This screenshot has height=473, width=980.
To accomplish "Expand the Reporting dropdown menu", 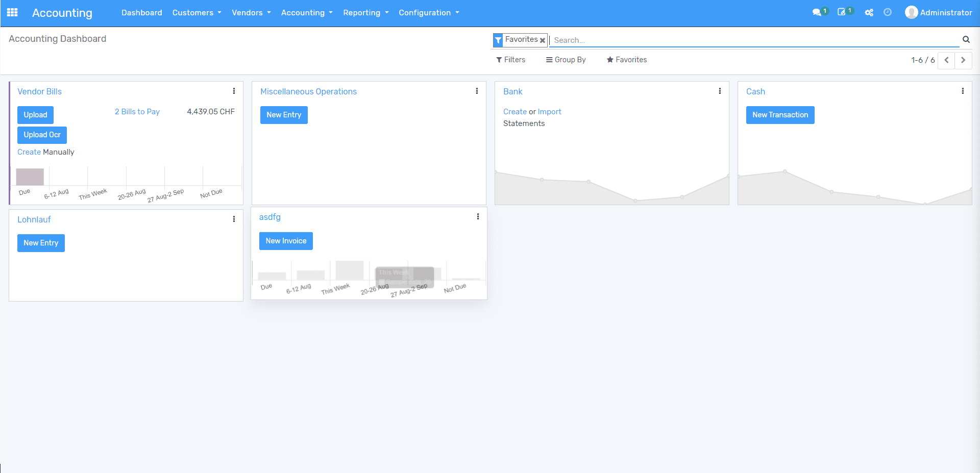I will (x=365, y=12).
